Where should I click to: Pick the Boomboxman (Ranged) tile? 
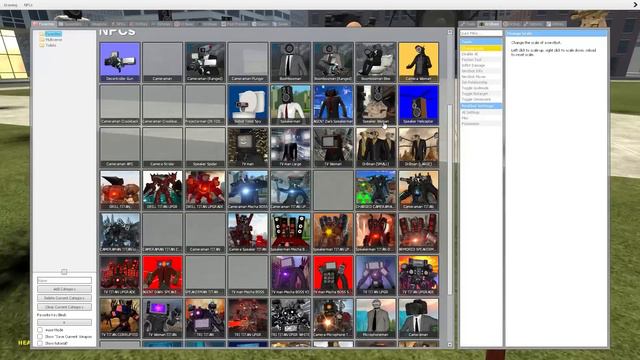point(333,62)
